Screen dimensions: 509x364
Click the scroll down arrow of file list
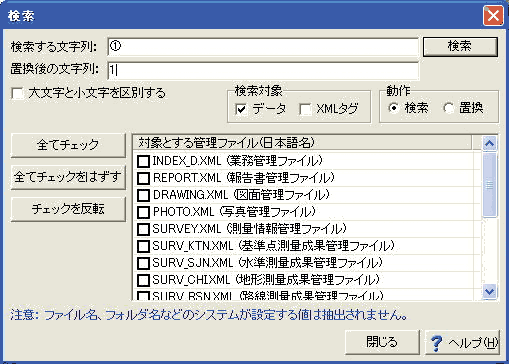tap(489, 291)
